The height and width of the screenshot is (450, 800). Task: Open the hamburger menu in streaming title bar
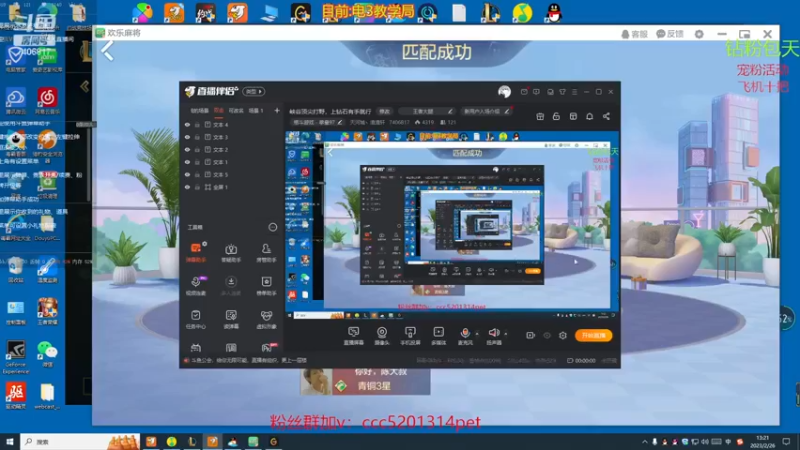pos(574,92)
